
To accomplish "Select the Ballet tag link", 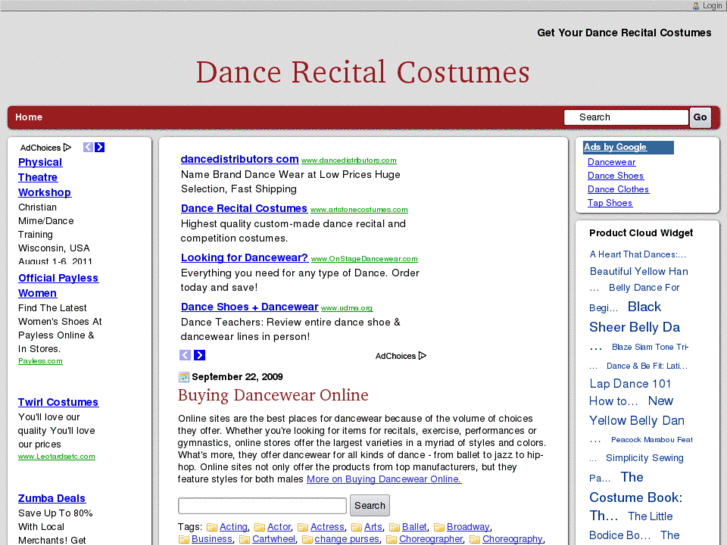I will (414, 527).
